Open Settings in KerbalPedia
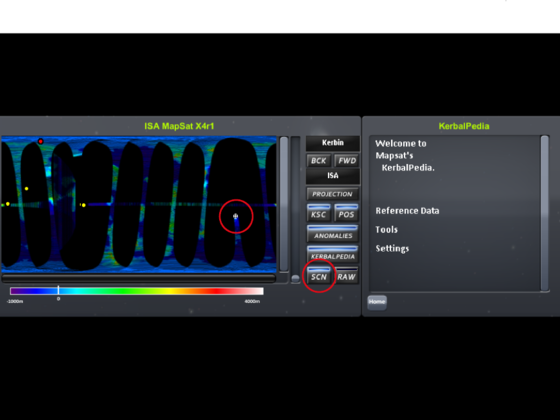Screen dimensions: 560x420 pyautogui.click(x=392, y=249)
